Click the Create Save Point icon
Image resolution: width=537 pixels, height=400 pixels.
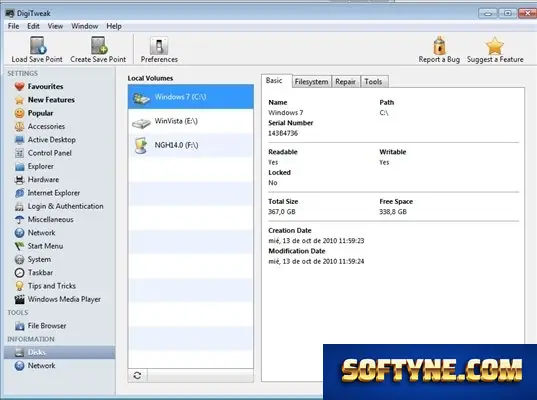pos(99,46)
